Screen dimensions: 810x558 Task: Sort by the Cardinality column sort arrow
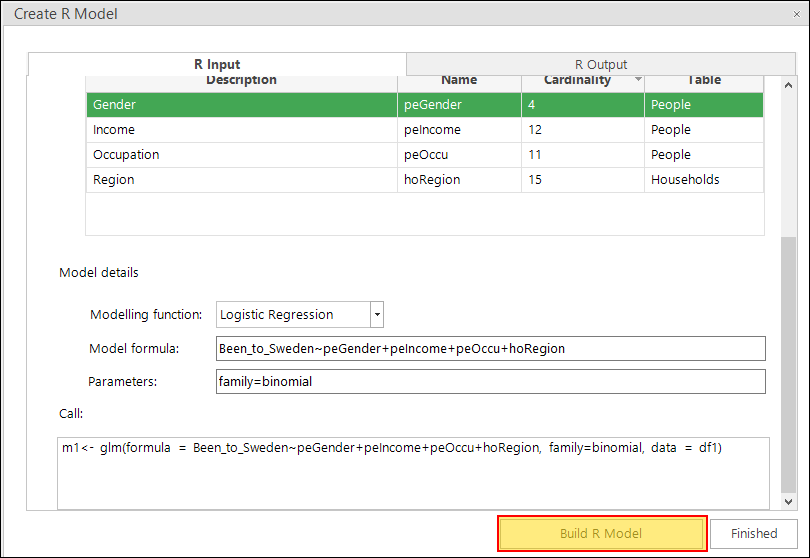tap(638, 79)
